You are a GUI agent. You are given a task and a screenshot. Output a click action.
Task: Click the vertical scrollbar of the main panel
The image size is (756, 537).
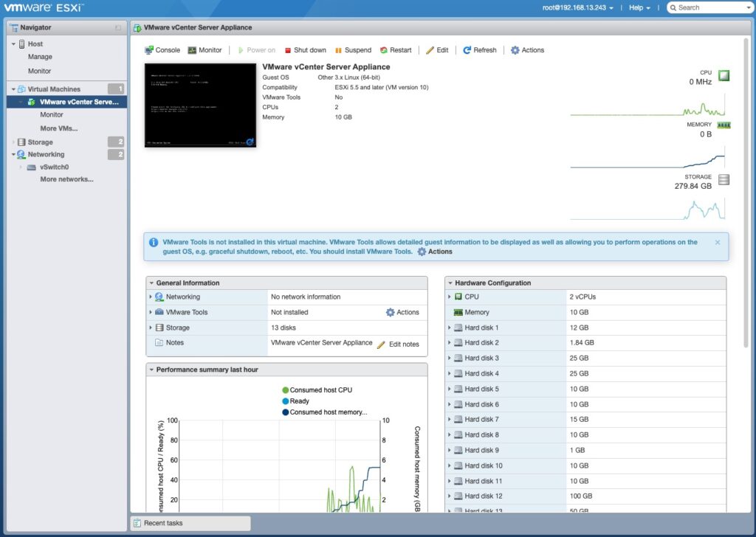pos(746,193)
